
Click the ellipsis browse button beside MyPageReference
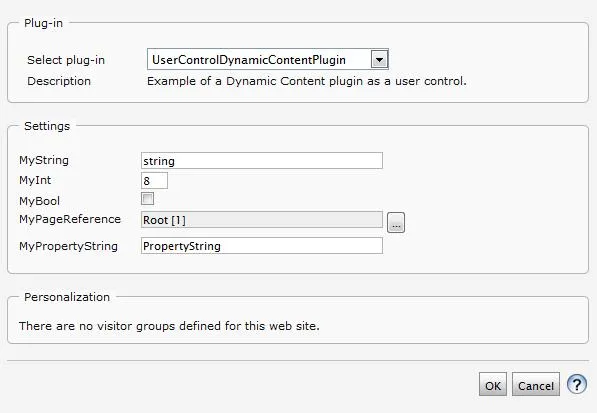tap(396, 222)
